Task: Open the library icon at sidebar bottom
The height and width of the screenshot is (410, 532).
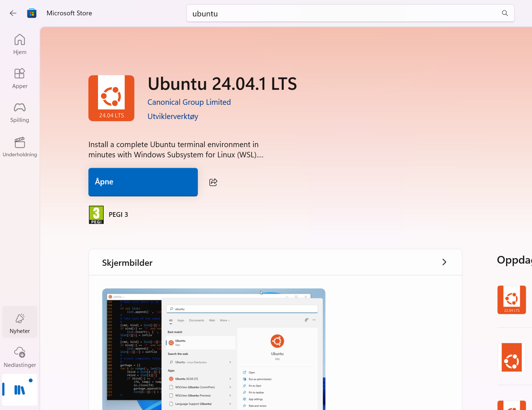Action: tap(20, 390)
